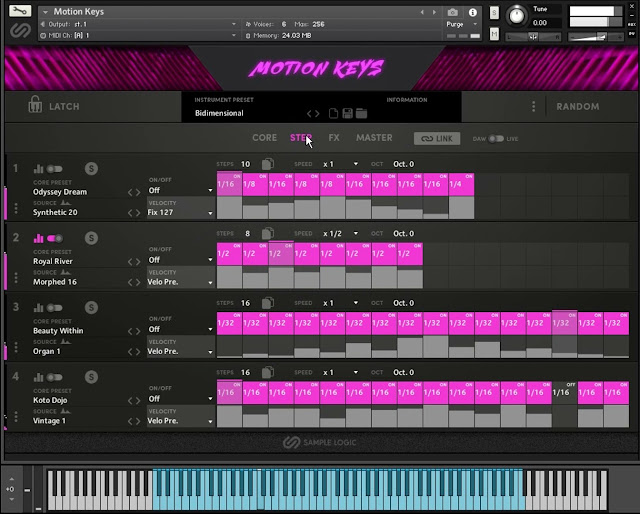Click core 2 pink bars icon

(38, 238)
